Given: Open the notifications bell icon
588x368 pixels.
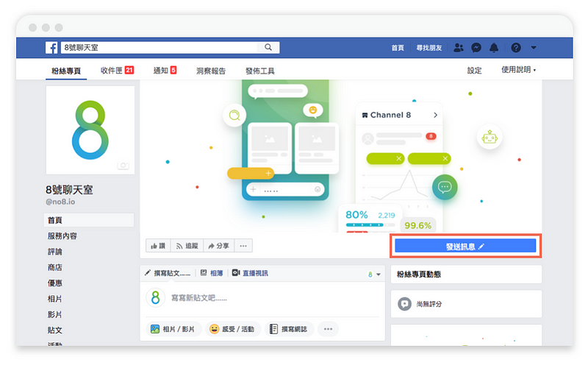Looking at the screenshot, I should tap(494, 48).
